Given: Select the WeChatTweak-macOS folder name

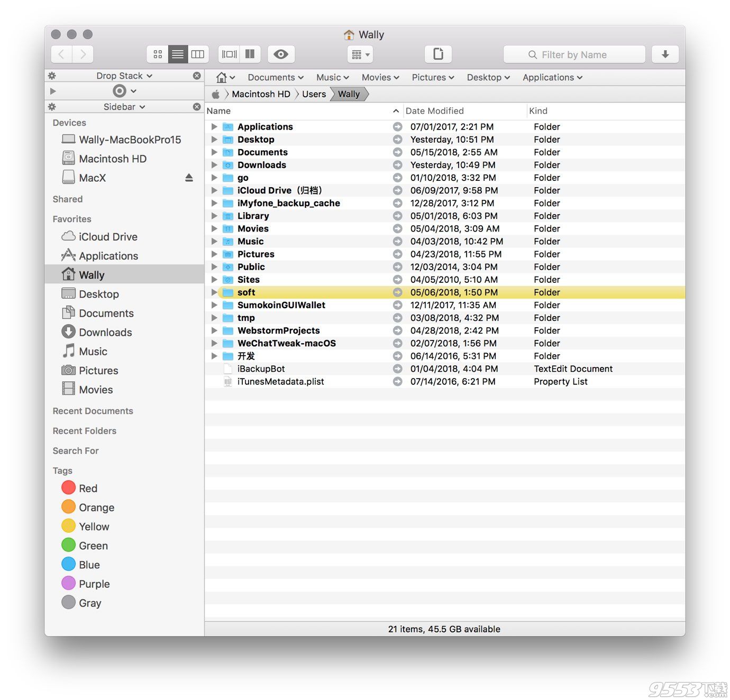Looking at the screenshot, I should point(287,343).
